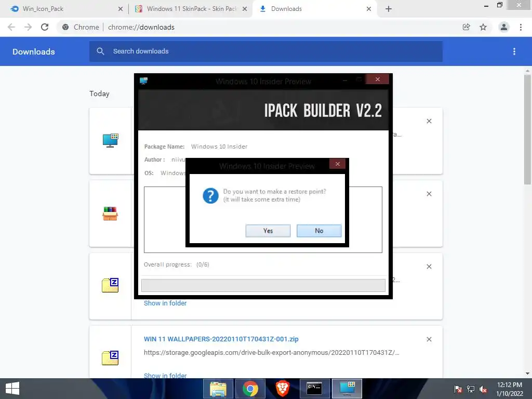Close the Windows 11 SkinPack tab
This screenshot has width=532, height=399.
tap(245, 9)
